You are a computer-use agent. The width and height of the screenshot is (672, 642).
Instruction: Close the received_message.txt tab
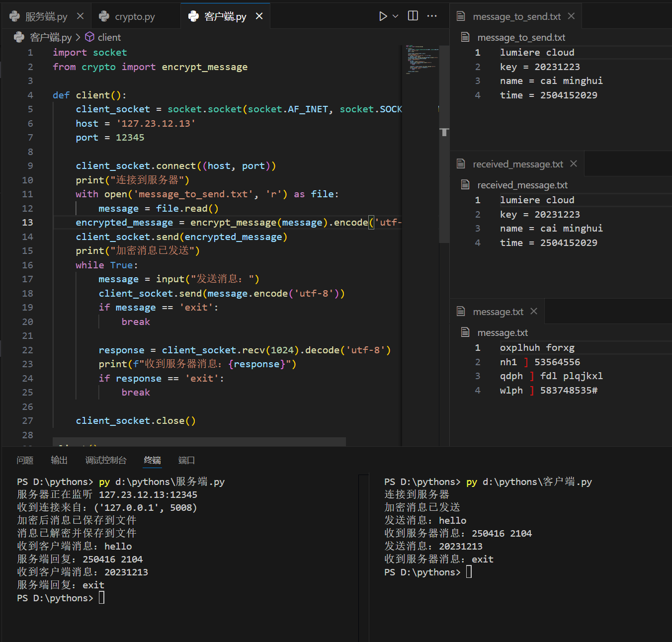pyautogui.click(x=574, y=164)
